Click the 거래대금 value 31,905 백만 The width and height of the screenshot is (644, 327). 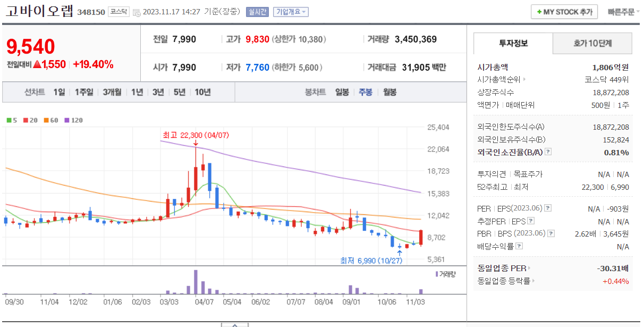424,68
